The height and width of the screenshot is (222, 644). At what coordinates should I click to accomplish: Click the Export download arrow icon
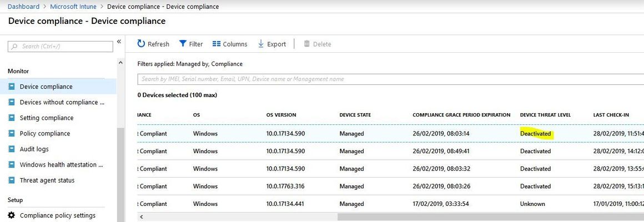[x=261, y=43]
